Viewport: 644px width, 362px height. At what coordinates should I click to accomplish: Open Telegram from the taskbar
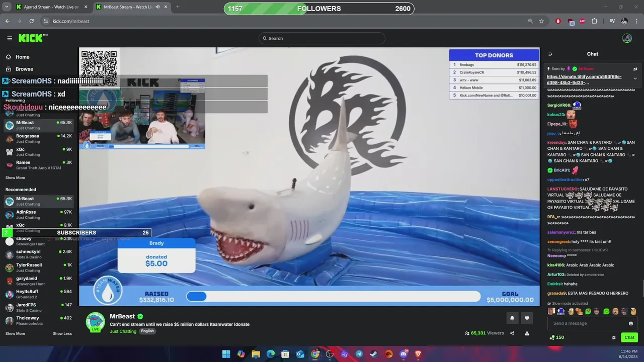point(359,354)
